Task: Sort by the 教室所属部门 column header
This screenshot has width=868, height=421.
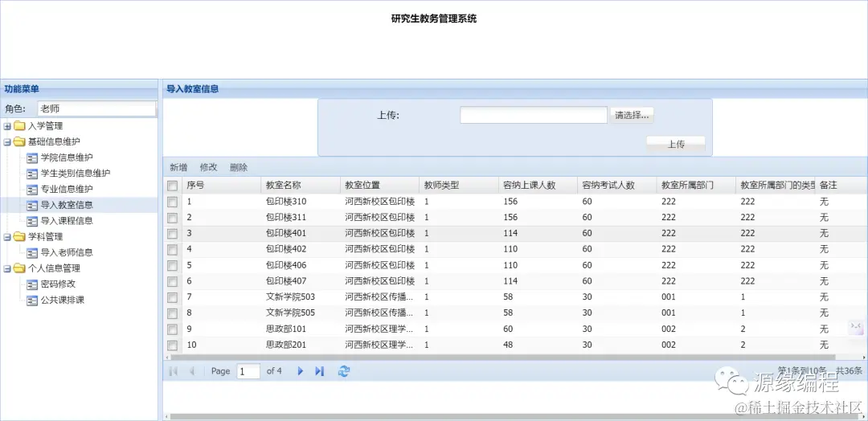Action: (x=696, y=186)
